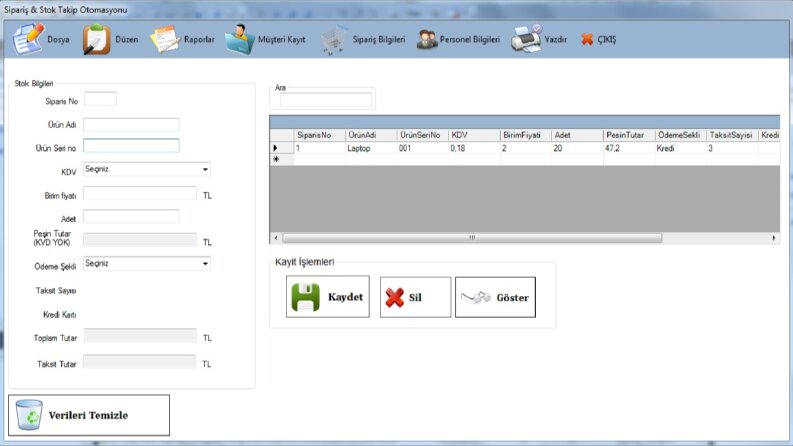Click the Kredi payment cell
Viewport: 793px width, 446px height.
pyautogui.click(x=681, y=148)
